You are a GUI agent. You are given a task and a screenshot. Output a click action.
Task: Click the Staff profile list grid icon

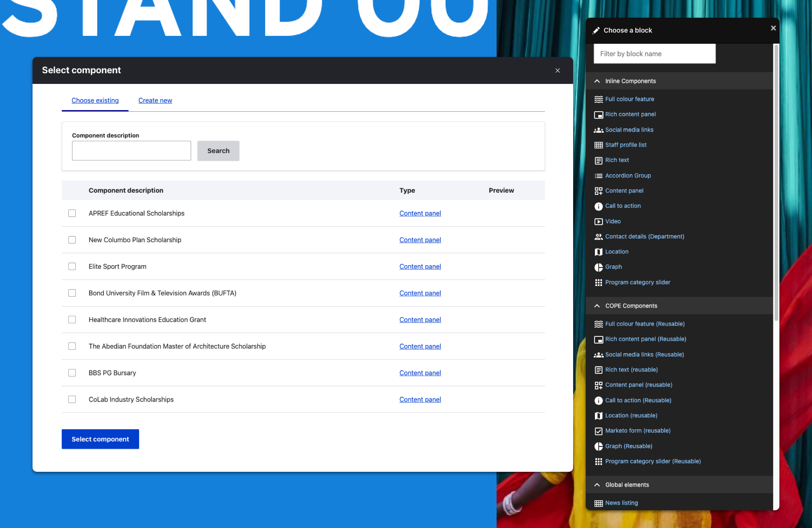(598, 145)
